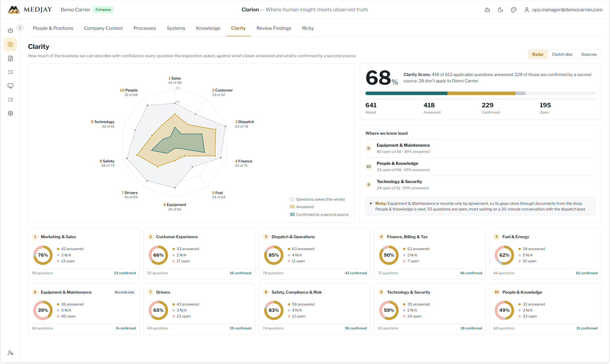Viewport: 610px width, 364px height.
Task: Select the Systems tab
Action: 176,28
